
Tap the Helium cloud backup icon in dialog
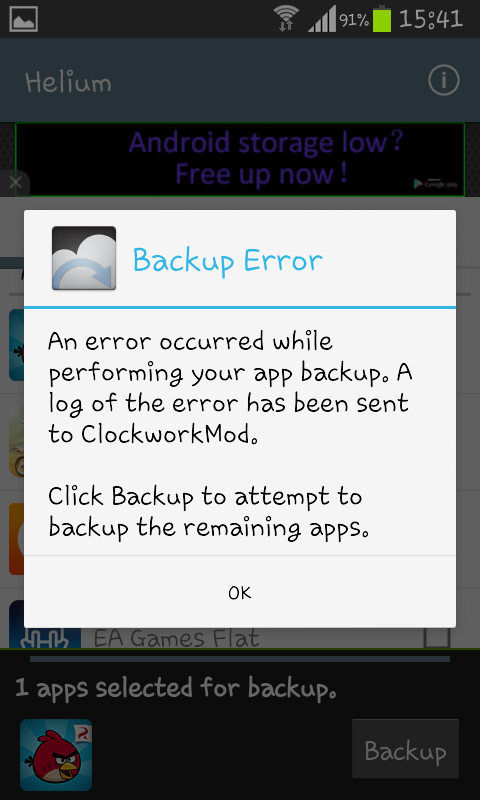(84, 258)
